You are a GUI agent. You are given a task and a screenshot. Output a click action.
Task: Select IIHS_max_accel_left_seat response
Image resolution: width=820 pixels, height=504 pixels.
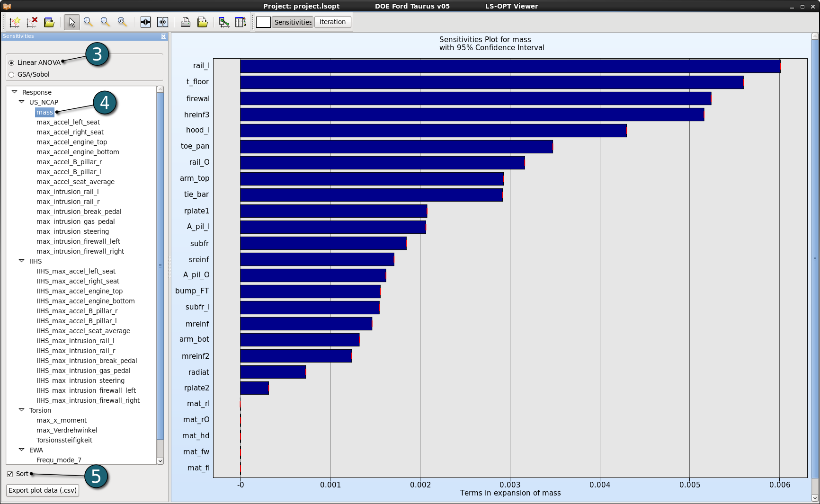coord(76,271)
